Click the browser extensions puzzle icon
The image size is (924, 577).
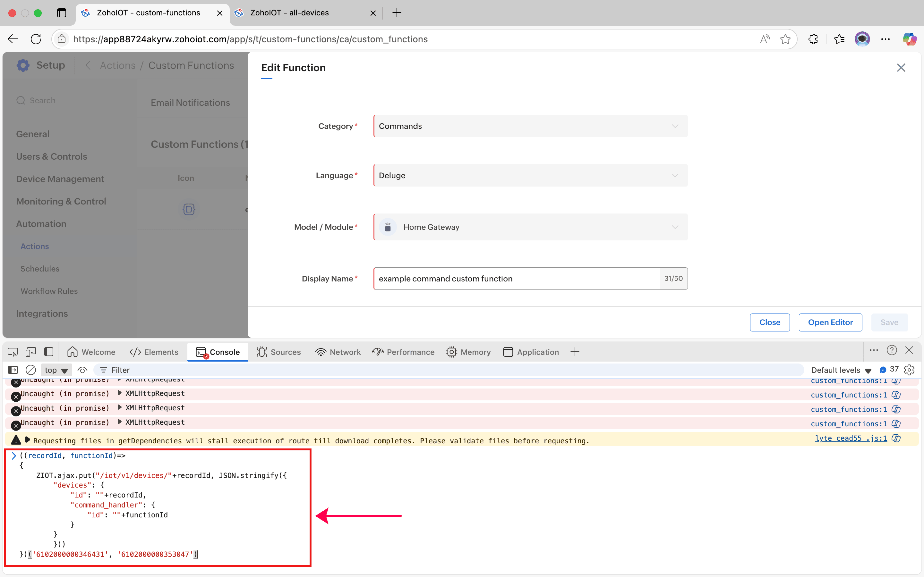coord(813,39)
